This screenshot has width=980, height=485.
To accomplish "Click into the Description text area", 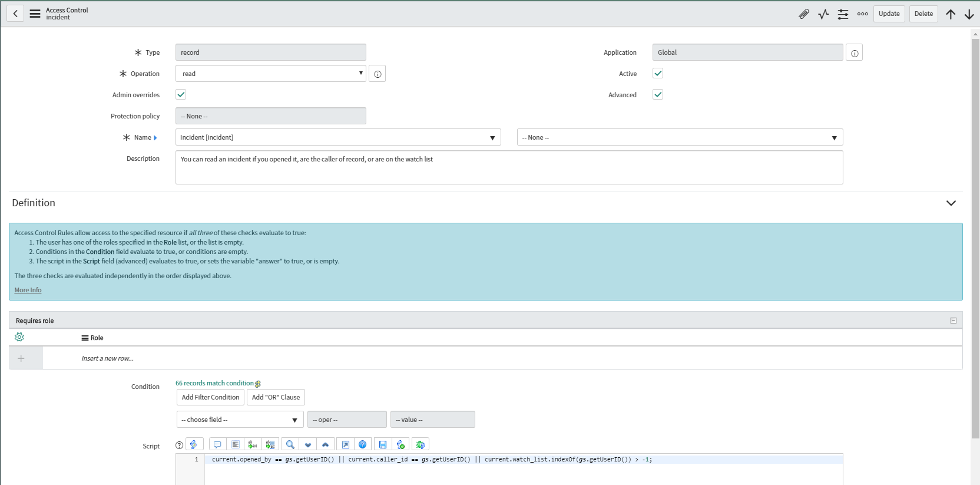I will coord(509,167).
